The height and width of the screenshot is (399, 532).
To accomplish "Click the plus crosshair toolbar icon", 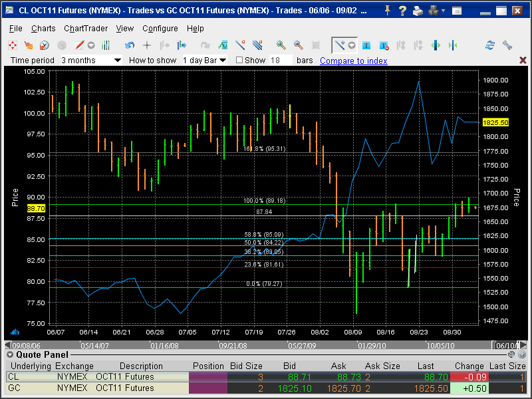I will pyautogui.click(x=147, y=45).
